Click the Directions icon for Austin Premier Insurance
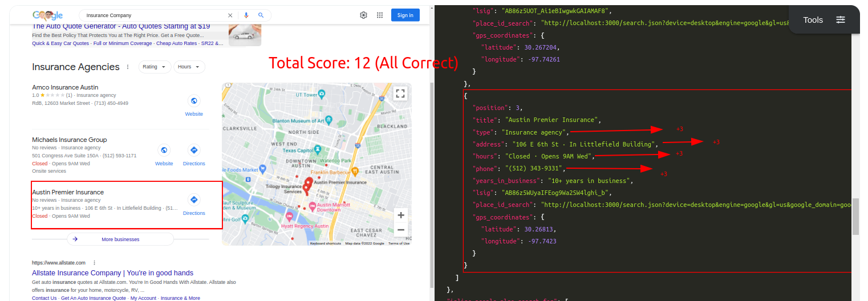The height and width of the screenshot is (301, 868). tap(194, 200)
